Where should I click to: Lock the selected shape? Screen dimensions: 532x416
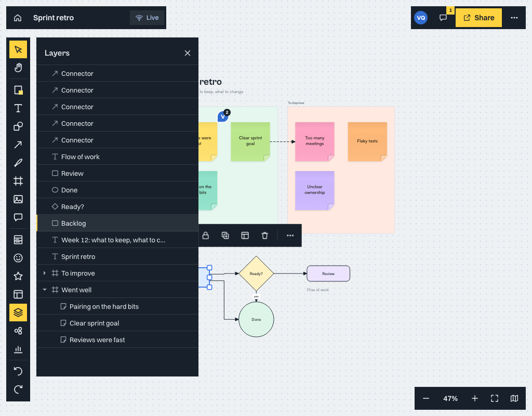(x=206, y=236)
